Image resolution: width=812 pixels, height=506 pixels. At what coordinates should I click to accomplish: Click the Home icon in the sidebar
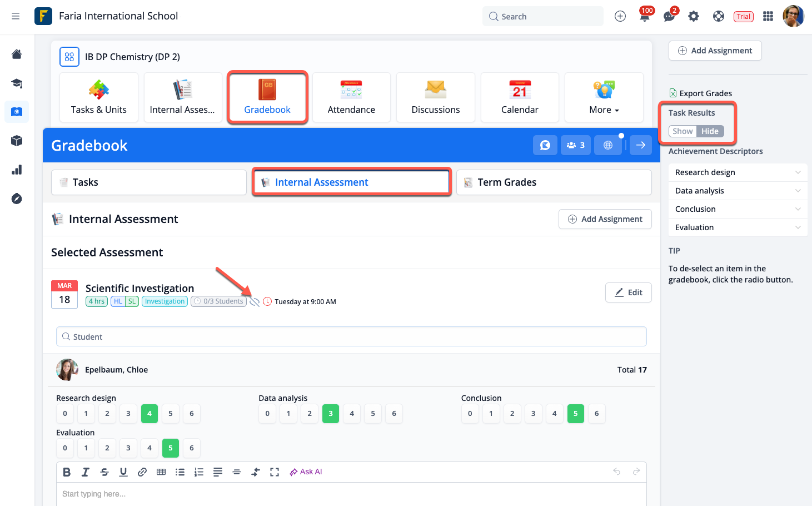pyautogui.click(x=17, y=54)
